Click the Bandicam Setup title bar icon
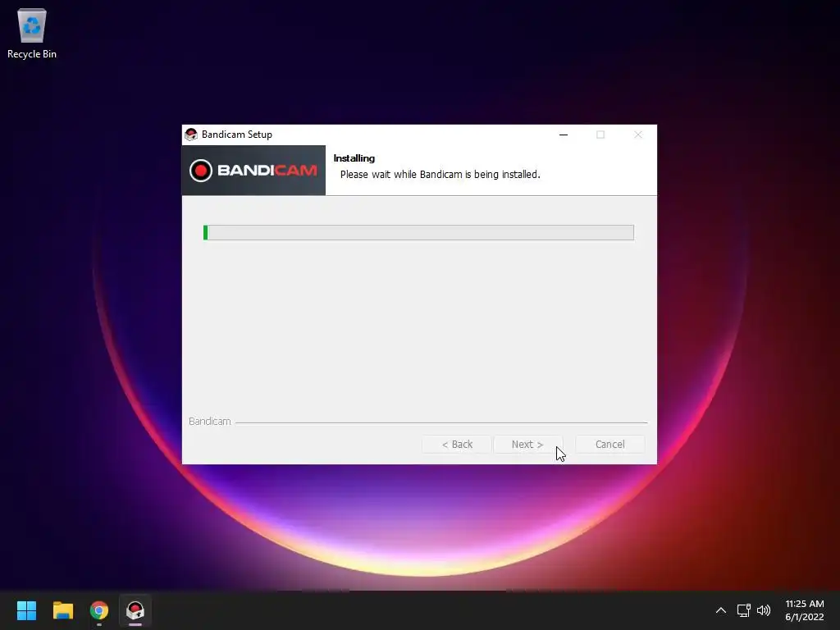This screenshot has width=840, height=630. [190, 135]
